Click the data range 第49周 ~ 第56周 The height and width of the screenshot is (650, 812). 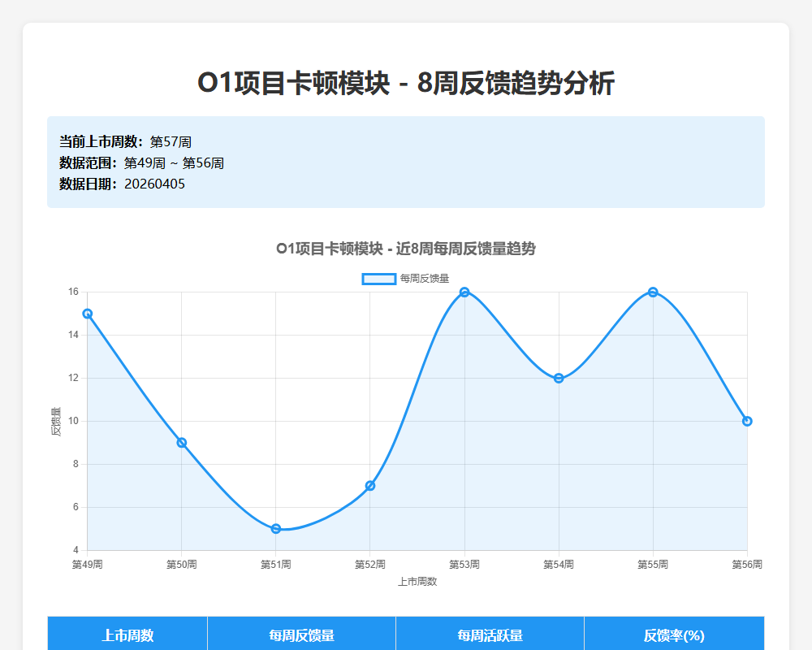click(174, 163)
